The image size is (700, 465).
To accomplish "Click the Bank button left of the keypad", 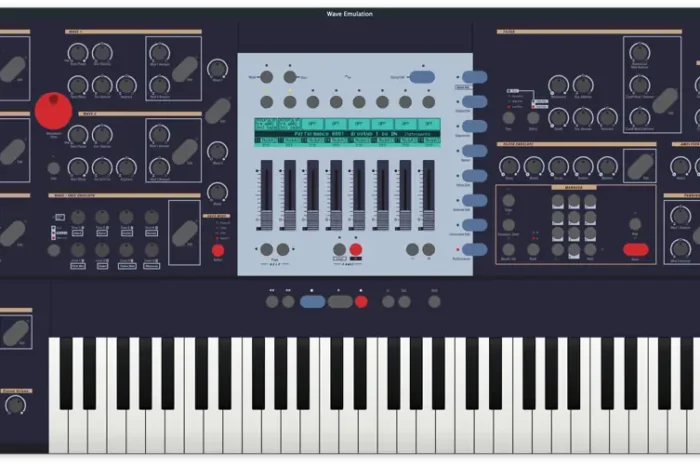I will click(533, 249).
